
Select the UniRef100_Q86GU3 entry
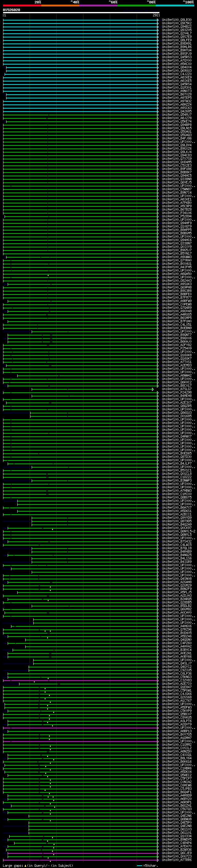coord(177,413)
